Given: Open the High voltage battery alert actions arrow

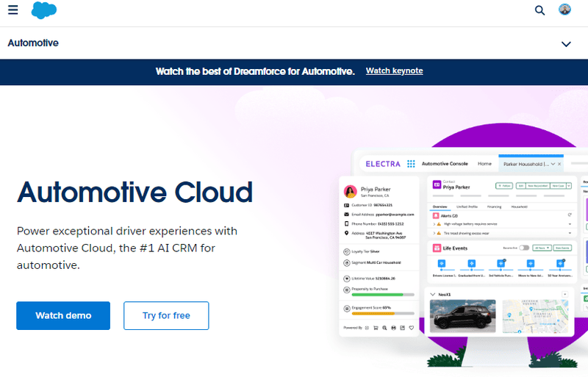Looking at the screenshot, I should (x=570, y=224).
